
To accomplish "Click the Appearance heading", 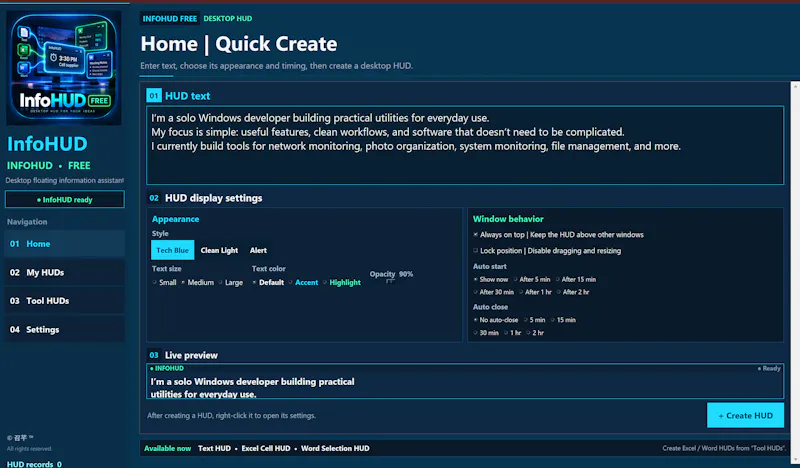I will [176, 219].
